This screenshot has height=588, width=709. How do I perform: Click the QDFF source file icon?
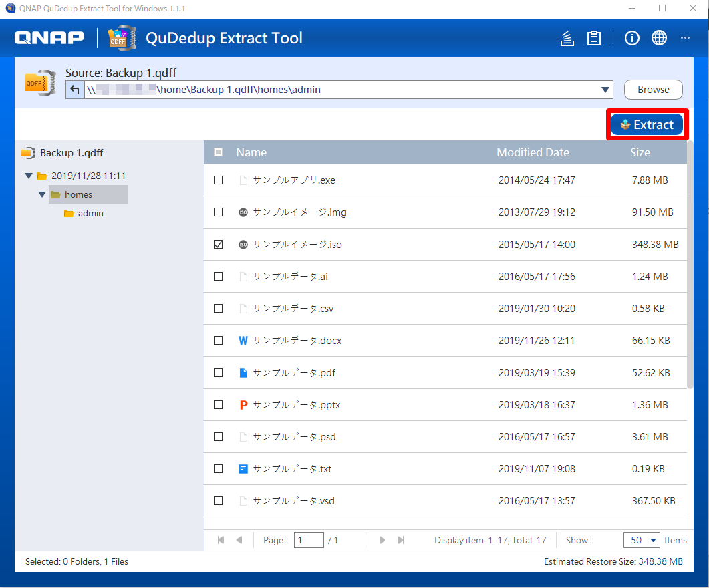pos(40,83)
